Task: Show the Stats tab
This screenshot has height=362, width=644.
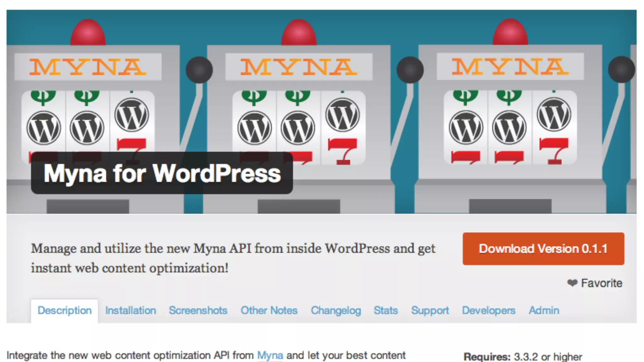Action: tap(386, 310)
